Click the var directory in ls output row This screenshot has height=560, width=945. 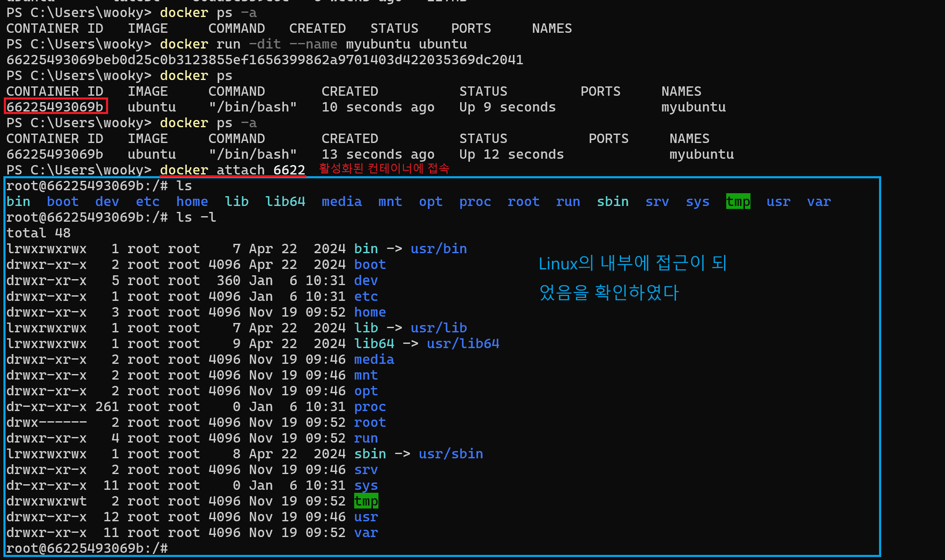click(x=819, y=201)
